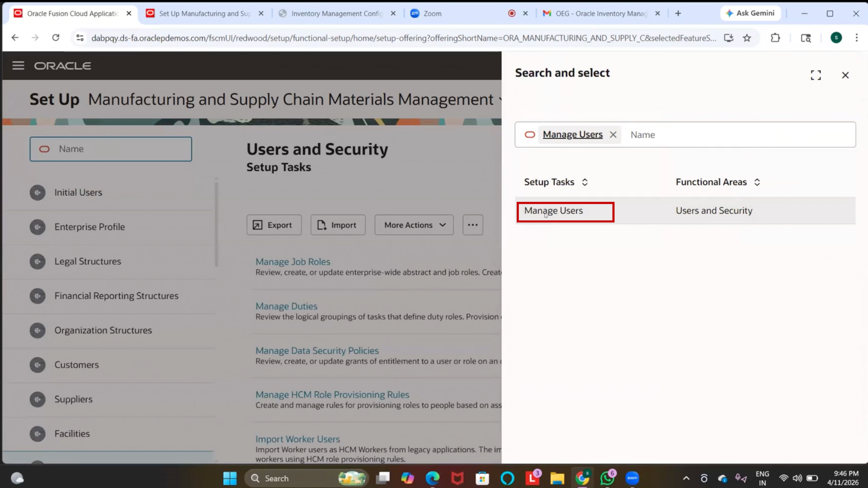Open the Chrome profile avatar

[x=836, y=38]
